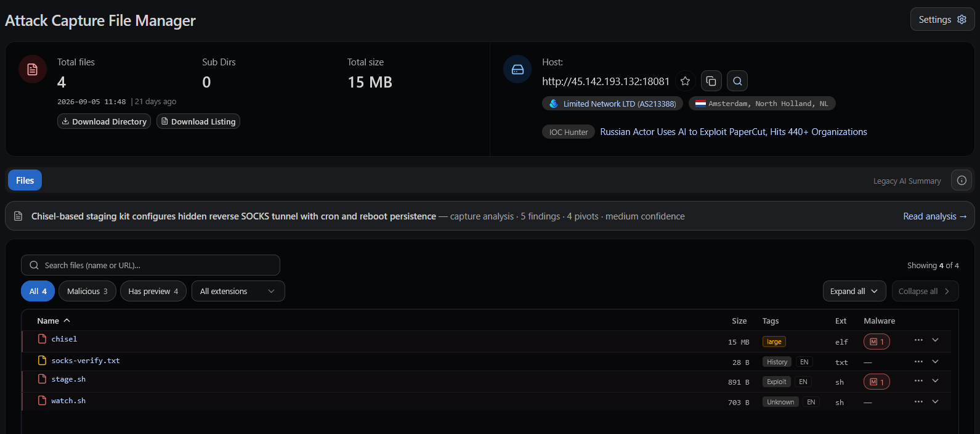Select the All 4 filter chip

[38, 291]
